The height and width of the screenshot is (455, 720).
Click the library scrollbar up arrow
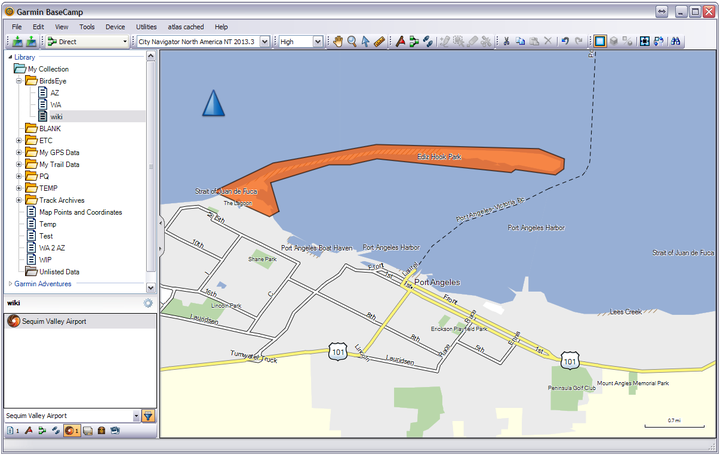pyautogui.click(x=151, y=56)
